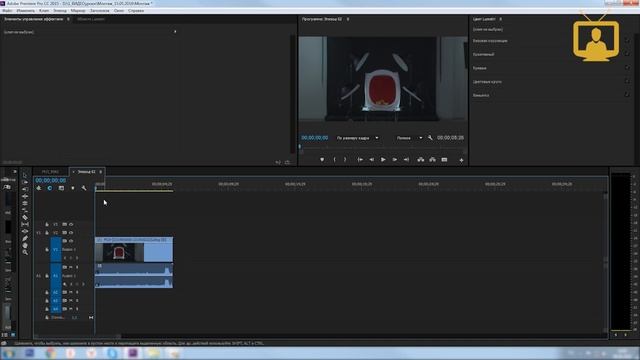Open Program monitor settings wrench
Screen dimensions: 640x360
pyautogui.click(x=430, y=138)
